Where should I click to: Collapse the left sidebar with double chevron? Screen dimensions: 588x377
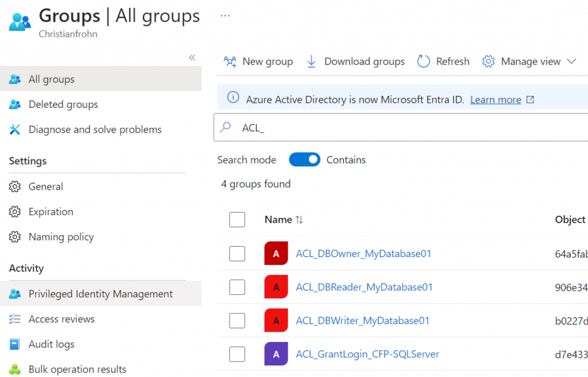click(192, 57)
